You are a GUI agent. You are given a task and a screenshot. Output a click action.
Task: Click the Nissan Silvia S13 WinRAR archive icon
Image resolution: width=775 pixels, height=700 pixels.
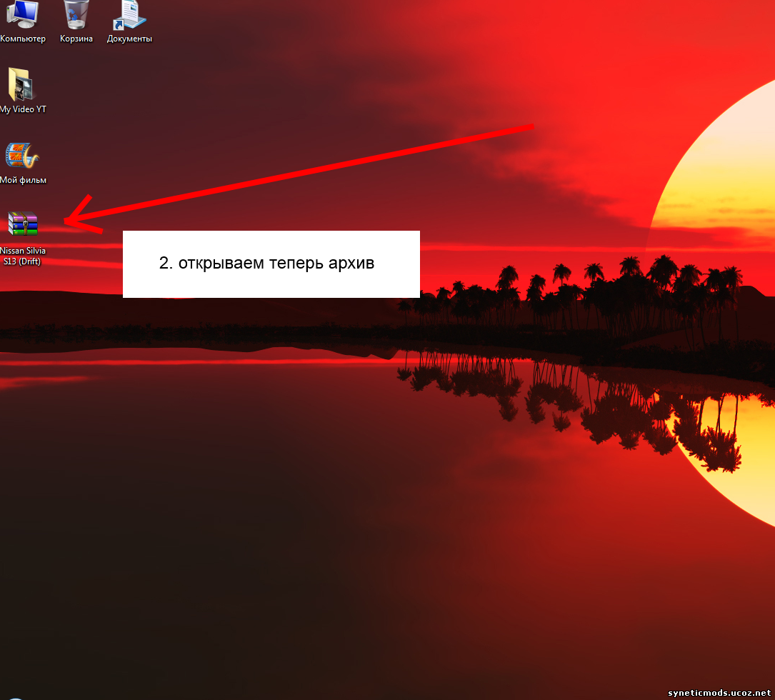[x=22, y=224]
